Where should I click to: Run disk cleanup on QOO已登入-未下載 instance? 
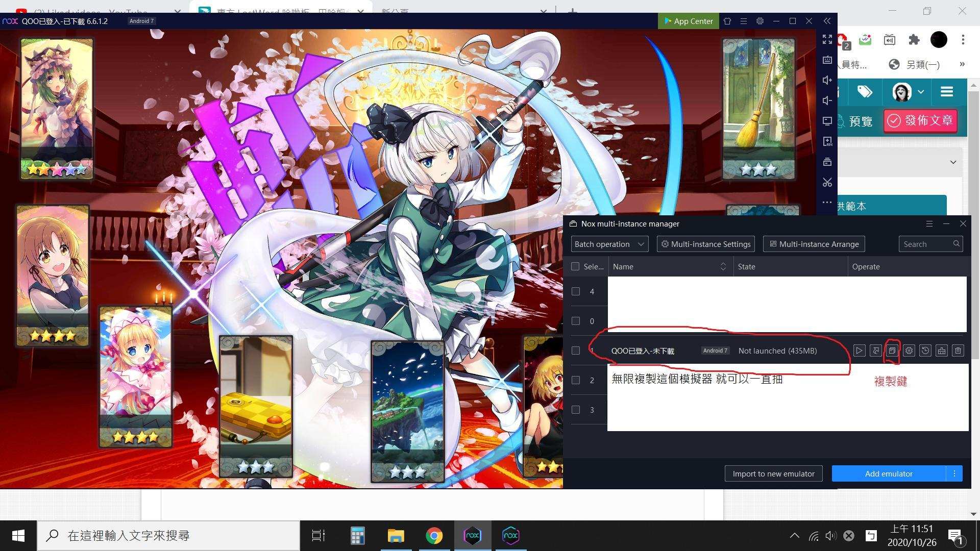tap(942, 350)
